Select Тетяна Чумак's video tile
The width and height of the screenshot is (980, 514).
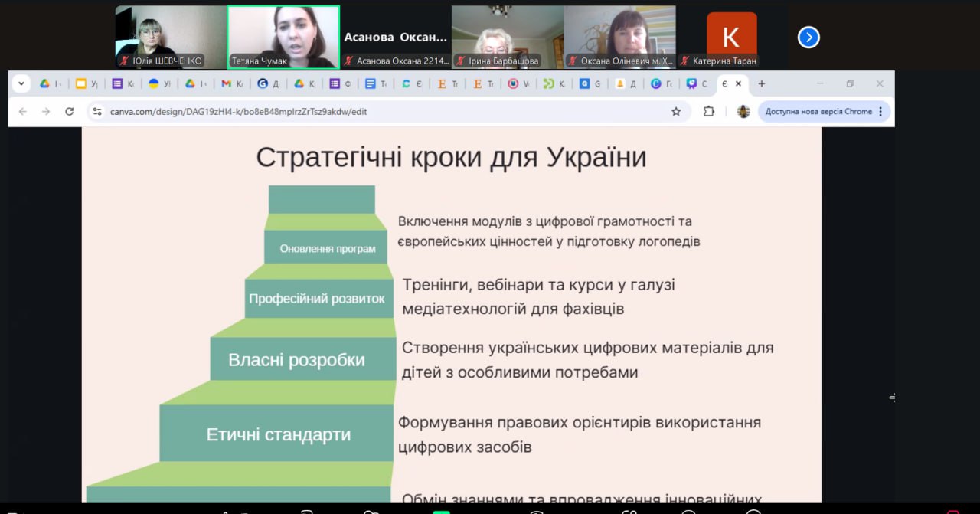tap(283, 37)
